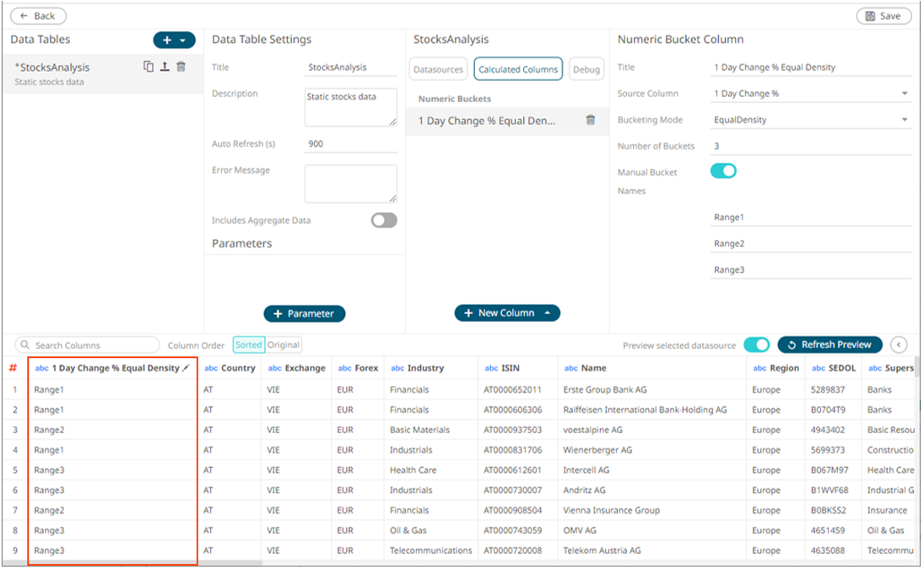Save the data table changes
Image resolution: width=924 pixels, height=570 pixels.
tap(883, 16)
